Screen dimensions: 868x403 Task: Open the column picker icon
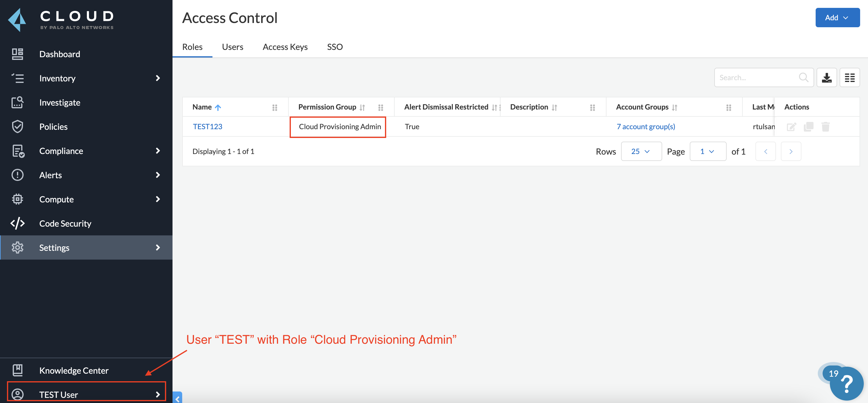click(x=850, y=77)
